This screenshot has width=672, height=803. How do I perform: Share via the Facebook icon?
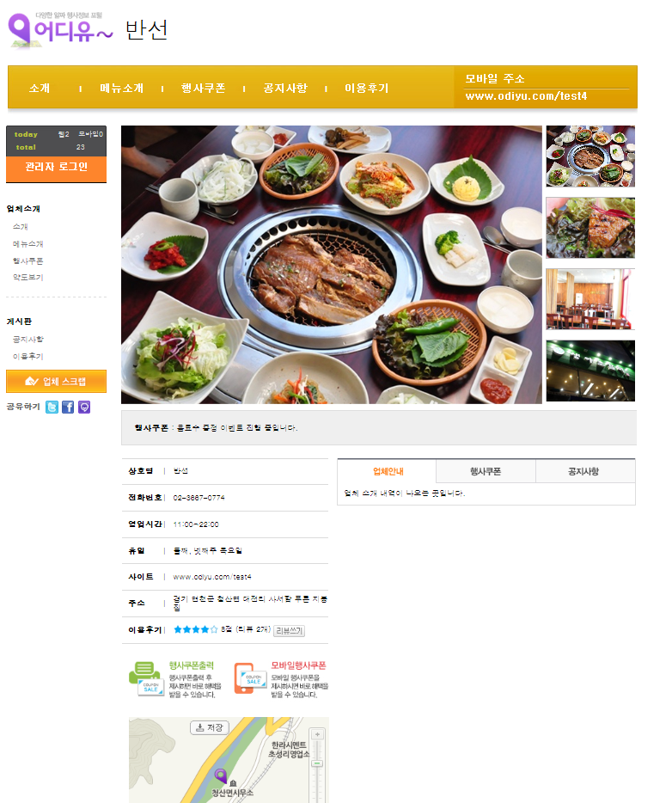tap(68, 408)
